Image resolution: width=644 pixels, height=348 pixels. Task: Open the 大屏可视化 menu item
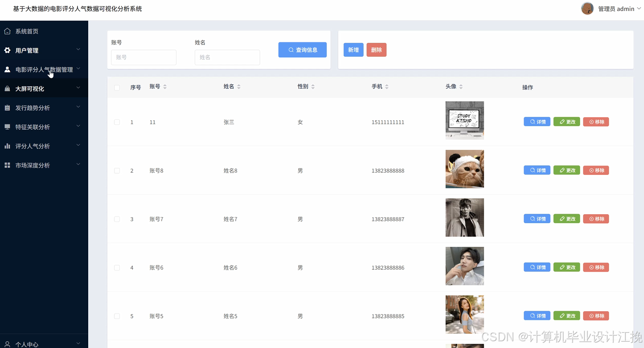click(x=44, y=89)
